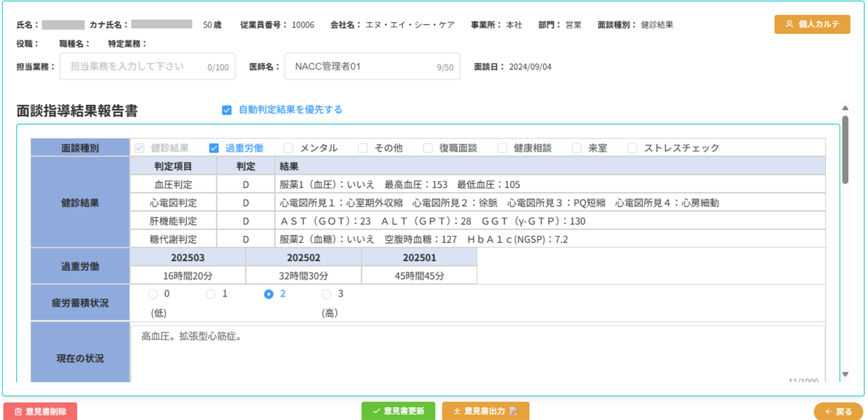Check the 来室 checkbox
Image resolution: width=868 pixels, height=420 pixels.
tap(577, 148)
